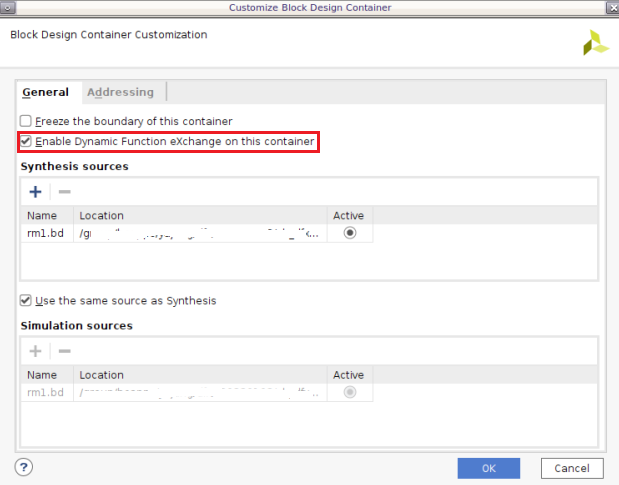Screen dimensions: 619x485
Task: Dismiss dialog with Cancel button
Action: tap(572, 468)
